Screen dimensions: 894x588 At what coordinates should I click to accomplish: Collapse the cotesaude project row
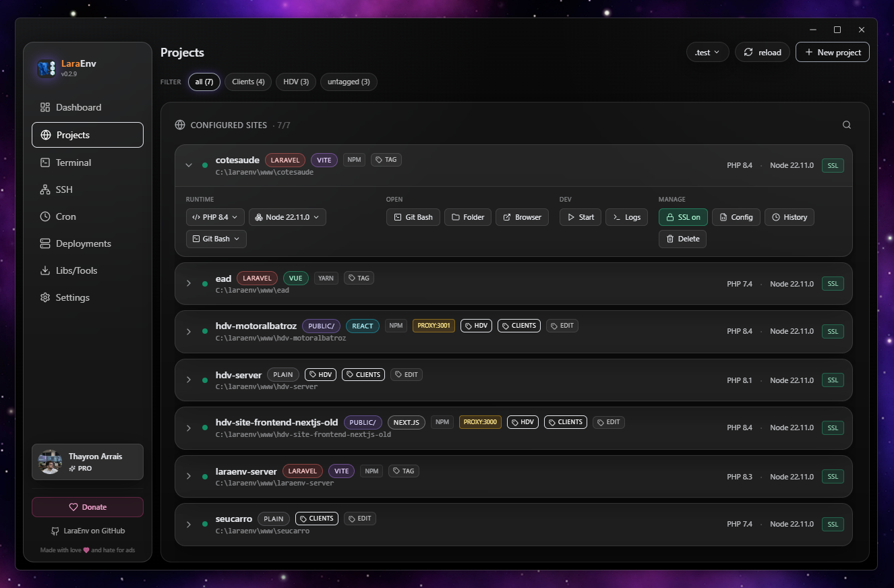[x=189, y=165]
